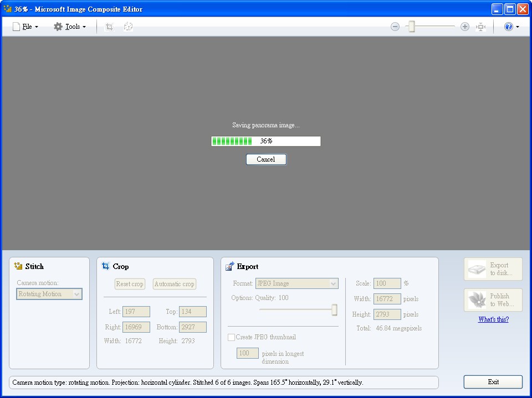Click the 'Saving panorama image...' text
532x398 pixels.
[265, 125]
